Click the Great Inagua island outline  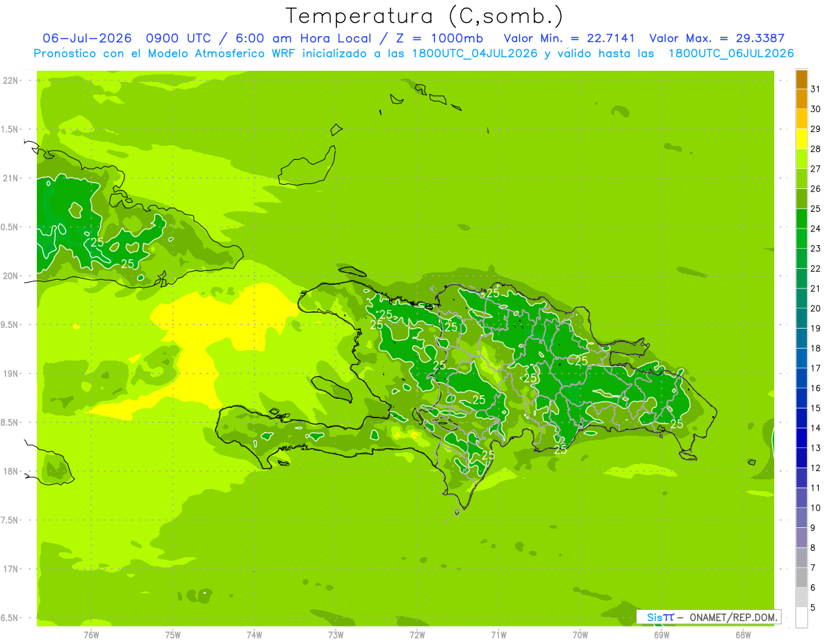(x=307, y=165)
